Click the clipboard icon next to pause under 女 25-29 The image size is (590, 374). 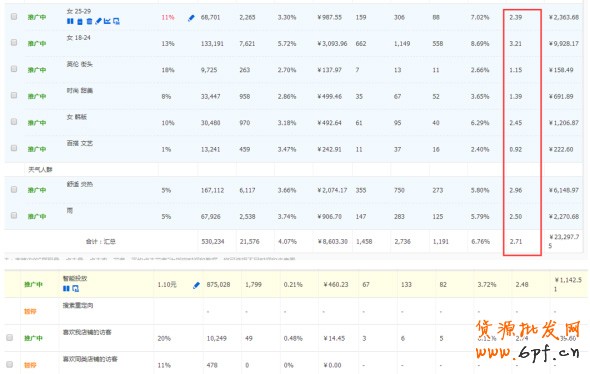tap(80, 21)
